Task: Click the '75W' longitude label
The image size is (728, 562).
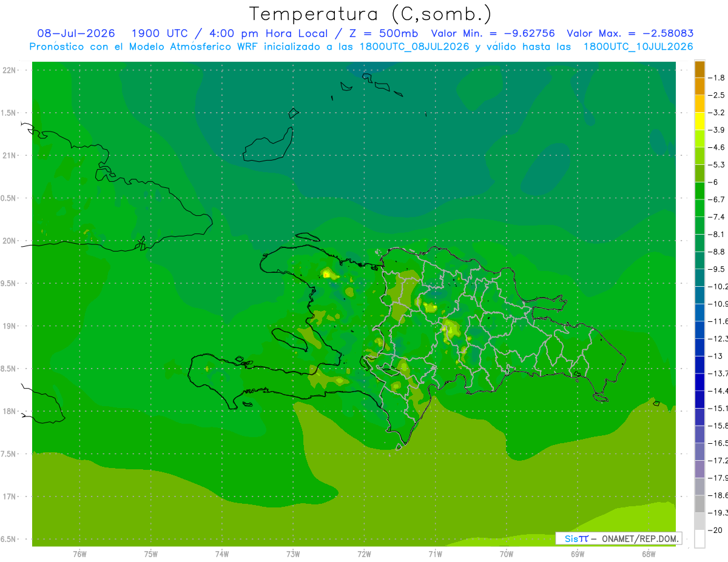Action: 151,554
